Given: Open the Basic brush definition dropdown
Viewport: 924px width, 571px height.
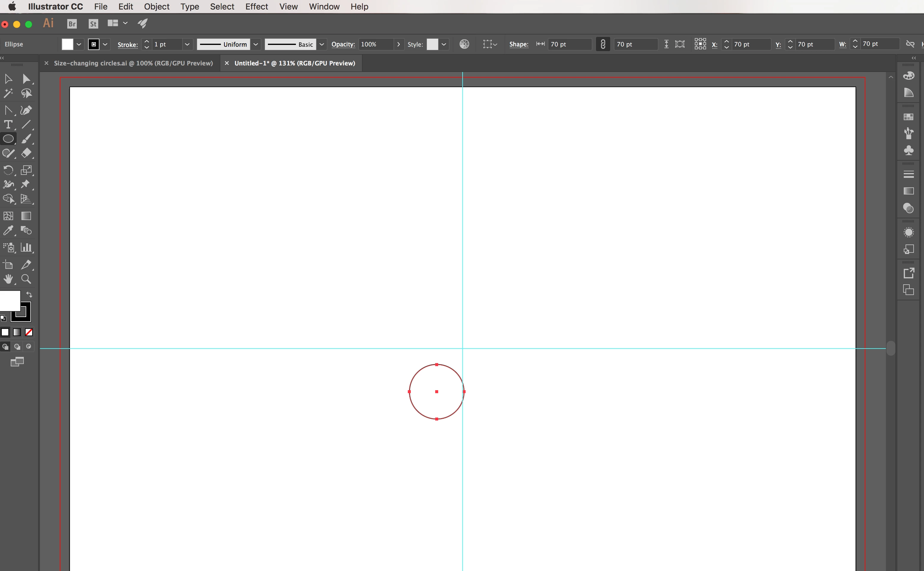Looking at the screenshot, I should (321, 44).
